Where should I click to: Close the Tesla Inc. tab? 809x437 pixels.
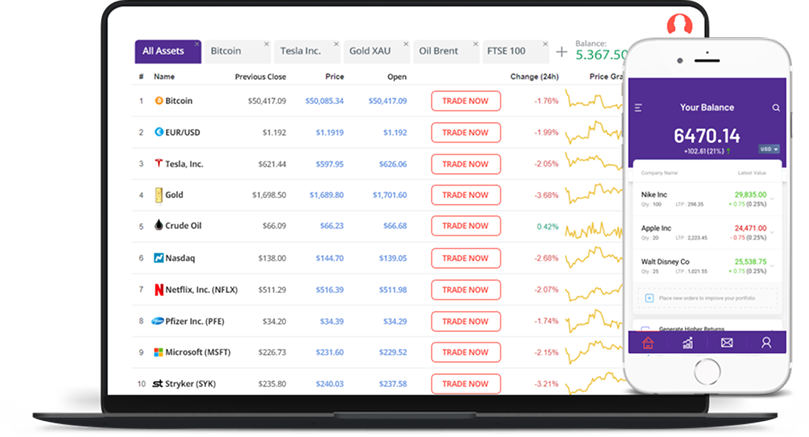[x=336, y=44]
